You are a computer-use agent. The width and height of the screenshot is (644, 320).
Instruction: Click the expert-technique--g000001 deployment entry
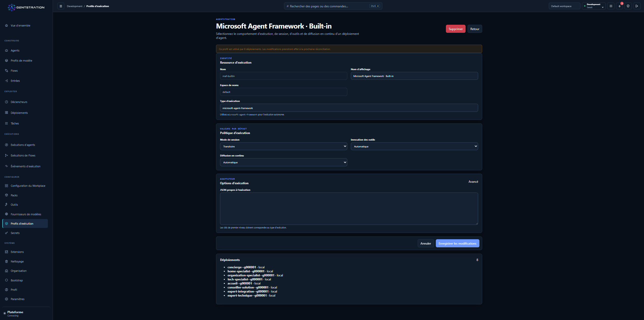coord(251,296)
